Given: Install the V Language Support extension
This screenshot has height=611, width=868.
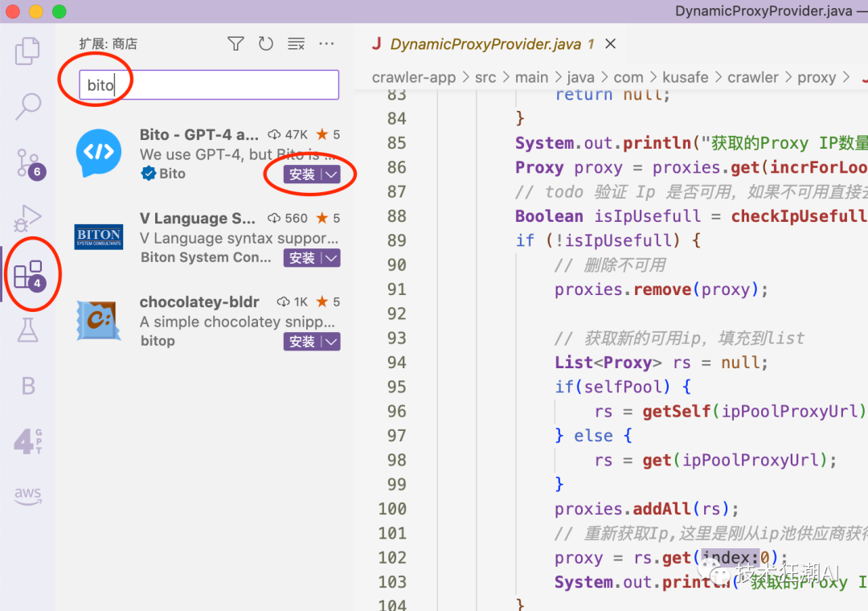Looking at the screenshot, I should (x=302, y=258).
